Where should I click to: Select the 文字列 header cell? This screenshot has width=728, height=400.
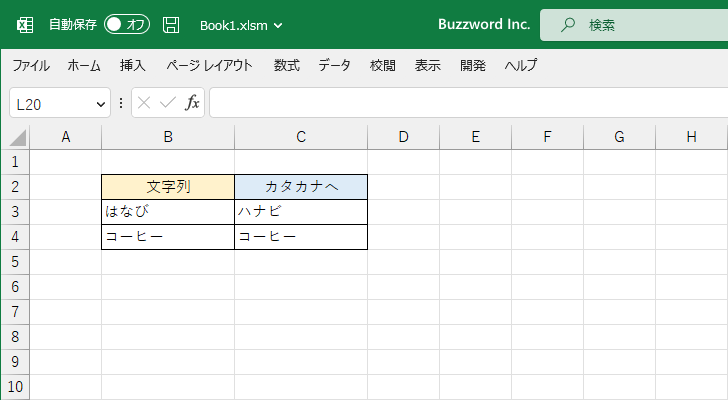click(x=168, y=187)
